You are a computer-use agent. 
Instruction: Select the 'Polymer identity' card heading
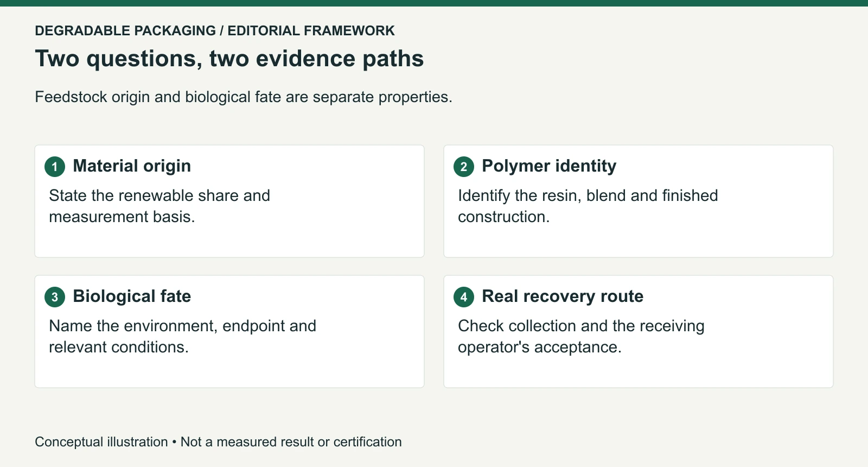pos(549,166)
